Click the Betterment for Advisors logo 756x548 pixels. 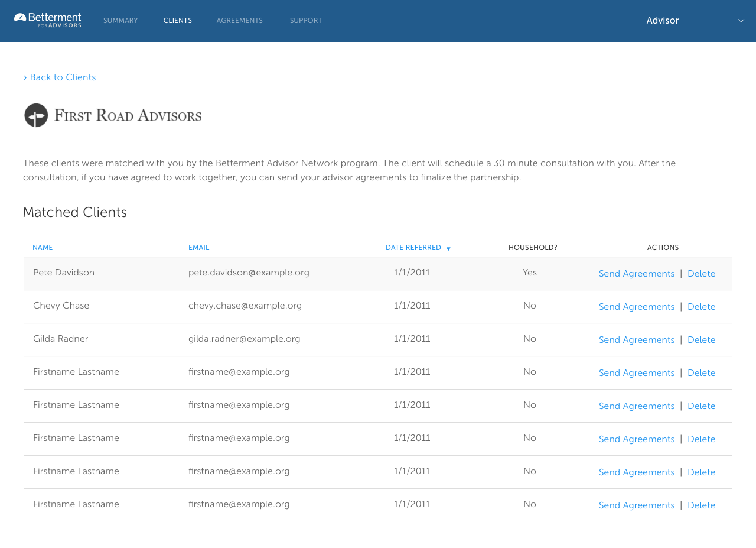(x=48, y=20)
